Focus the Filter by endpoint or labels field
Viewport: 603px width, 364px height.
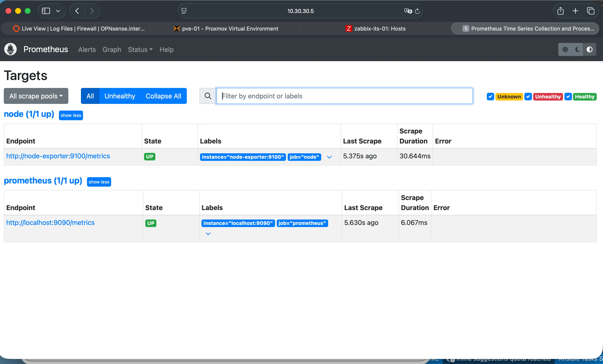344,96
